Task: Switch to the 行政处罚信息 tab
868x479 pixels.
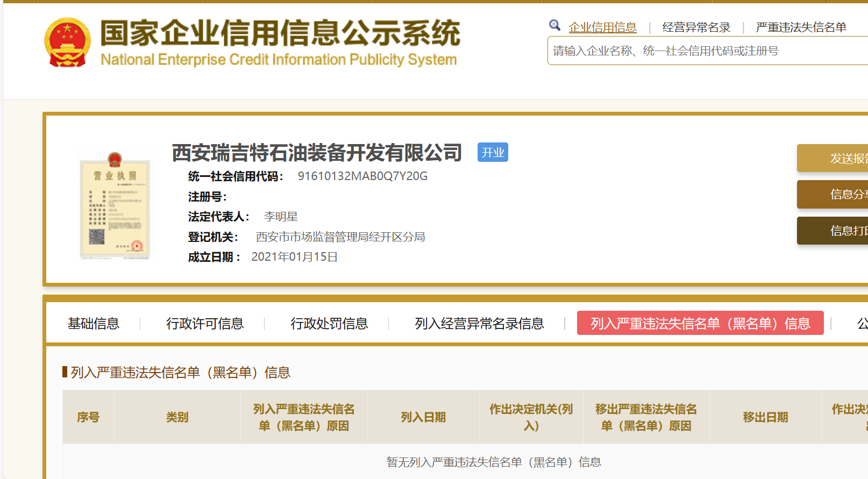Action: point(329,323)
